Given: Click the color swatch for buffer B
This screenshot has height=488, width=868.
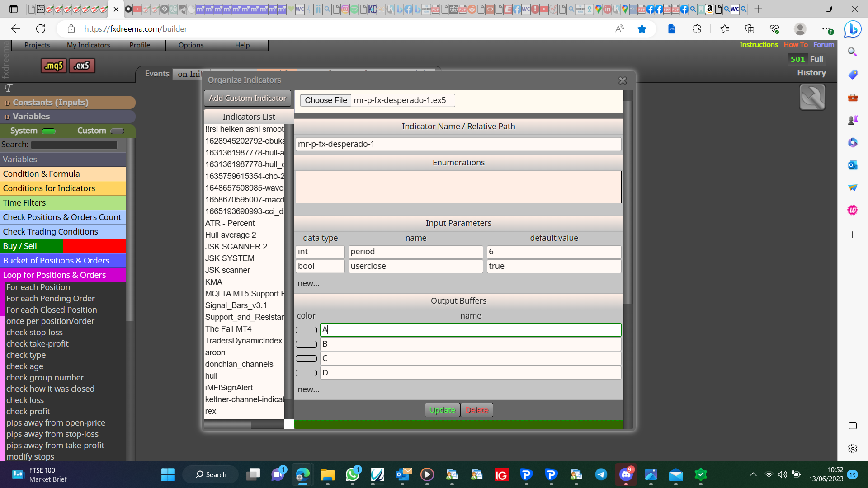Looking at the screenshot, I should [306, 344].
